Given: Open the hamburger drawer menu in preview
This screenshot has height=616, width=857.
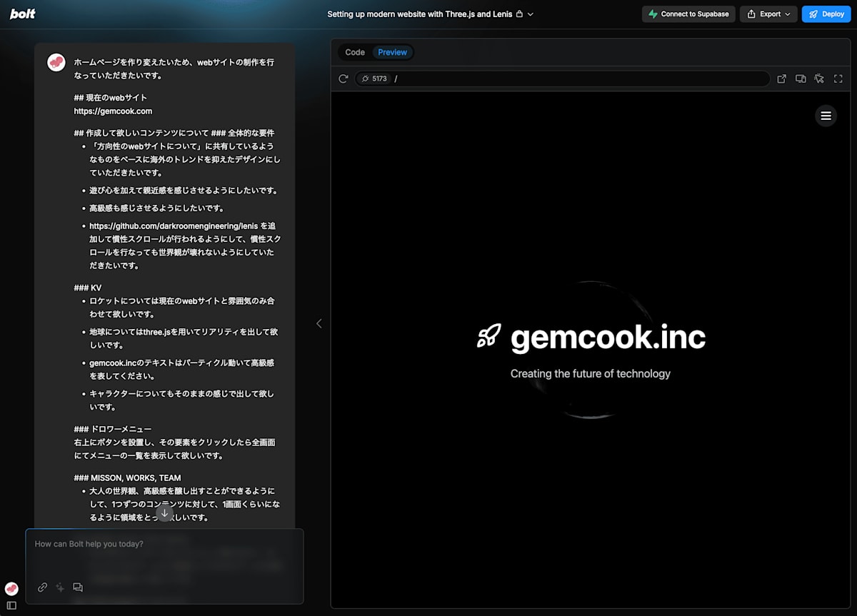Looking at the screenshot, I should pos(826,116).
